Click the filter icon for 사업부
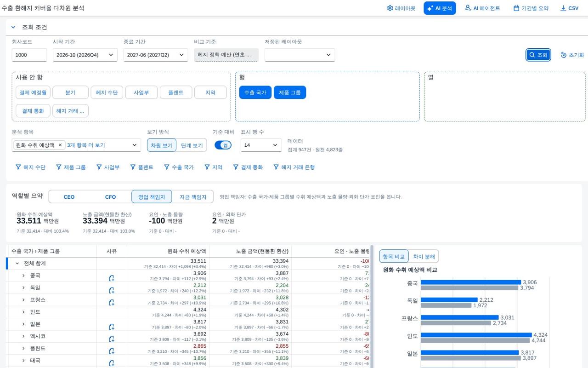588x368 pixels. click(99, 167)
